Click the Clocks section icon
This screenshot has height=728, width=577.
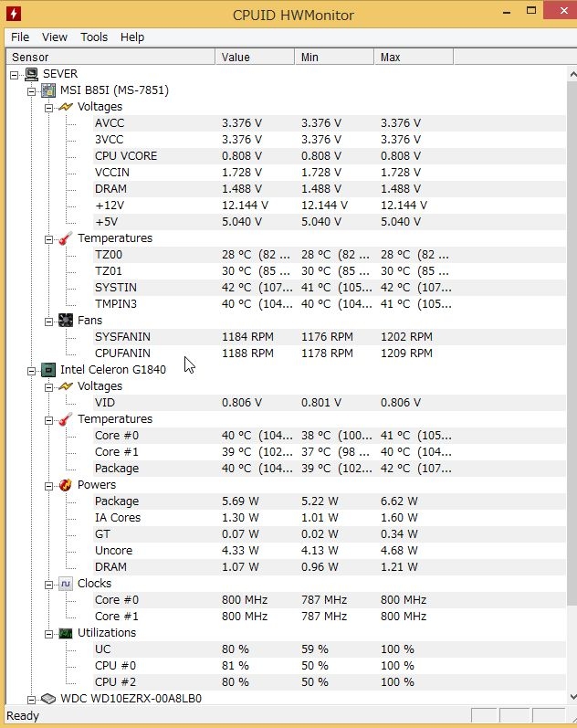(x=65, y=584)
